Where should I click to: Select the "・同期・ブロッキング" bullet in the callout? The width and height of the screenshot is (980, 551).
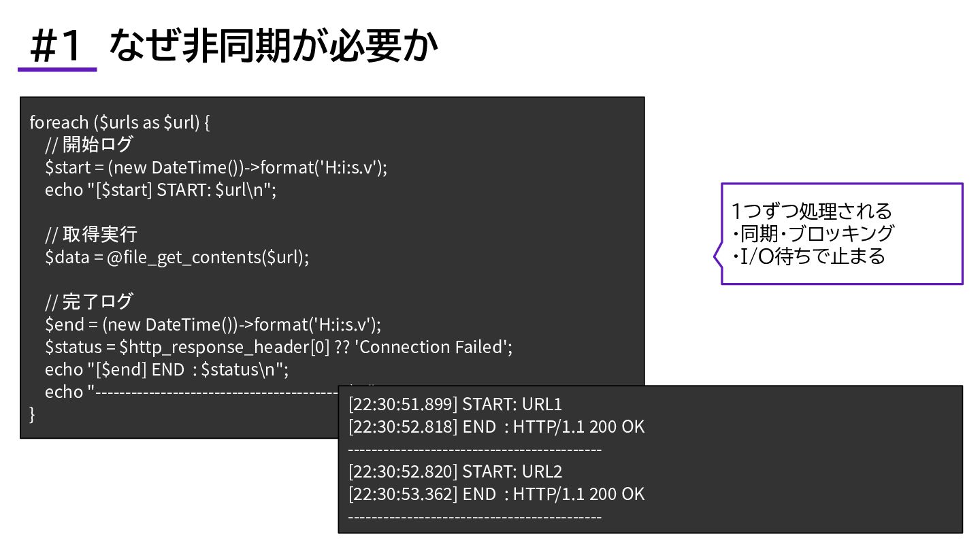click(x=813, y=233)
